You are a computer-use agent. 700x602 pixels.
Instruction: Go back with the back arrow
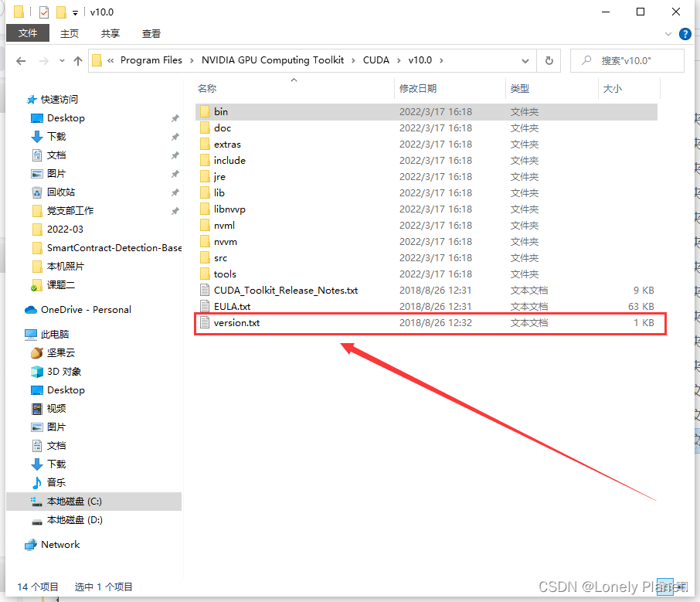[x=21, y=61]
